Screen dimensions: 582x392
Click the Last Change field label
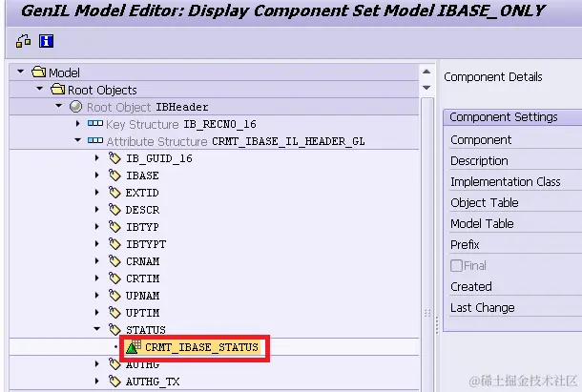482,308
